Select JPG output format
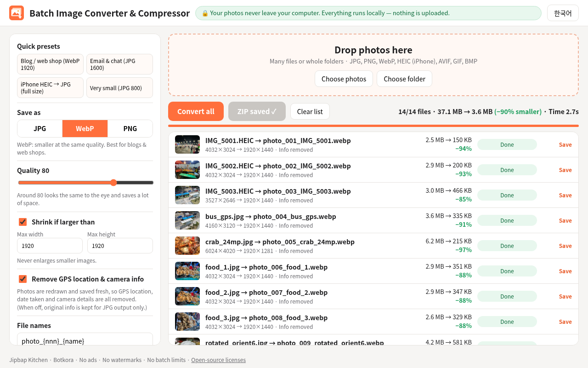The width and height of the screenshot is (588, 368). click(x=40, y=128)
